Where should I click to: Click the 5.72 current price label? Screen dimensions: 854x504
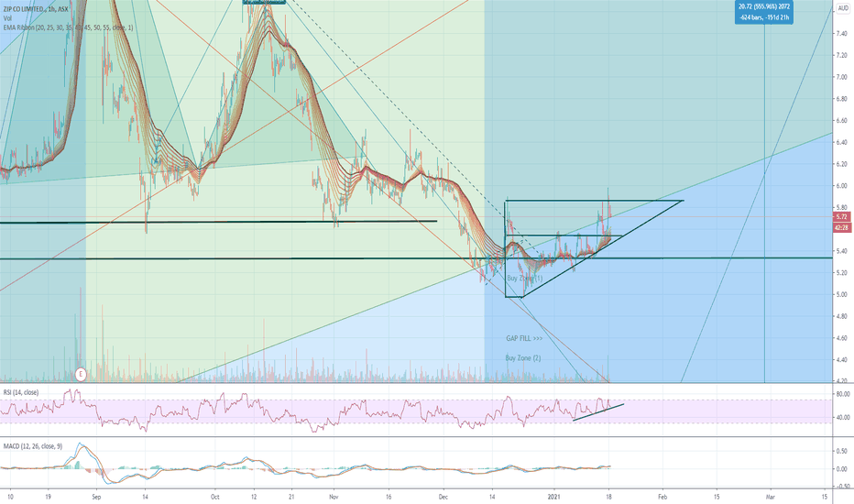point(841,217)
